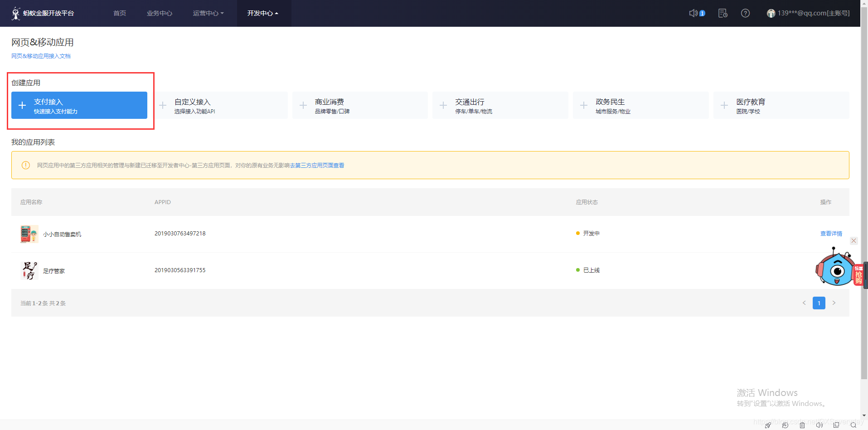Click the magnifier zoom icon in status bar
This screenshot has height=430, width=868.
(x=853, y=425)
